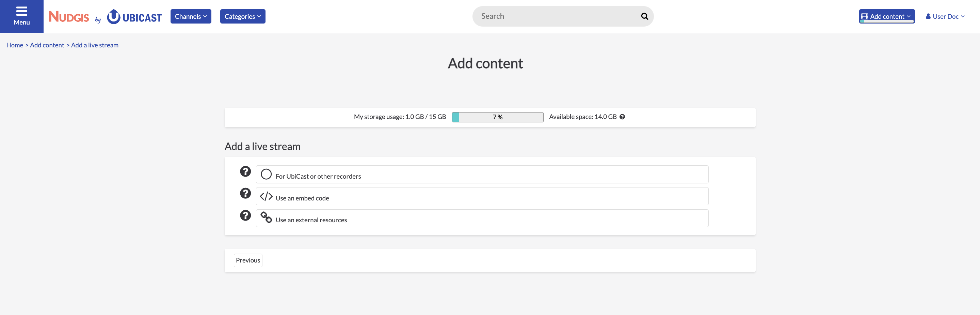Image resolution: width=980 pixels, height=315 pixels.
Task: Click the embed code brackets icon
Action: click(266, 196)
